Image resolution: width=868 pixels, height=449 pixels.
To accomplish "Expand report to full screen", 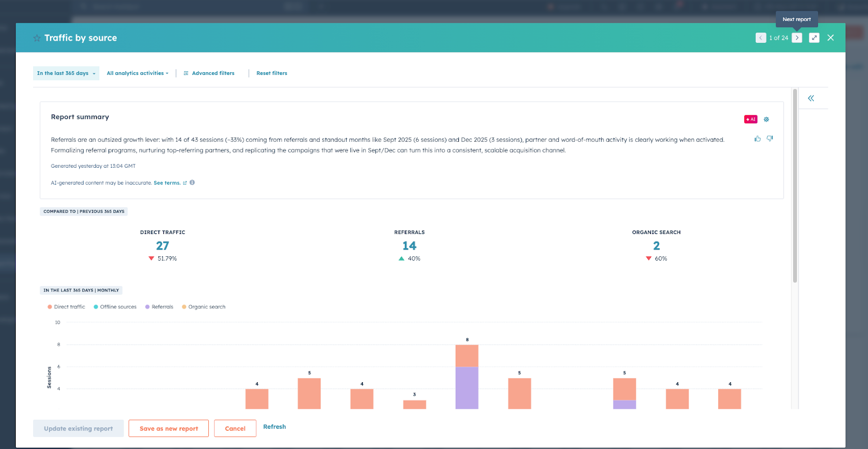I will (814, 37).
